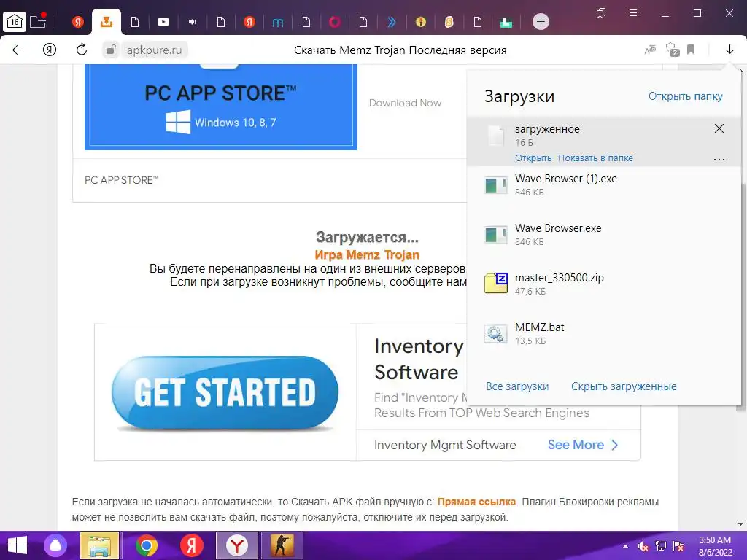Show hidden system tray icons
The image size is (747, 560).
click(x=625, y=546)
